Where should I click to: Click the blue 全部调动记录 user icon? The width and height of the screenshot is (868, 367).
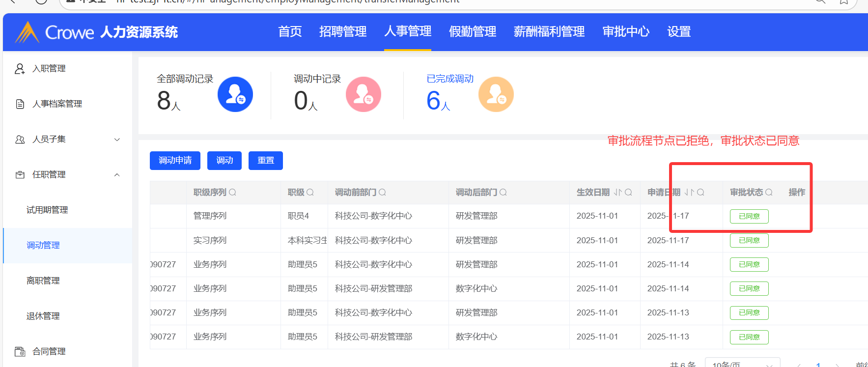coord(235,94)
